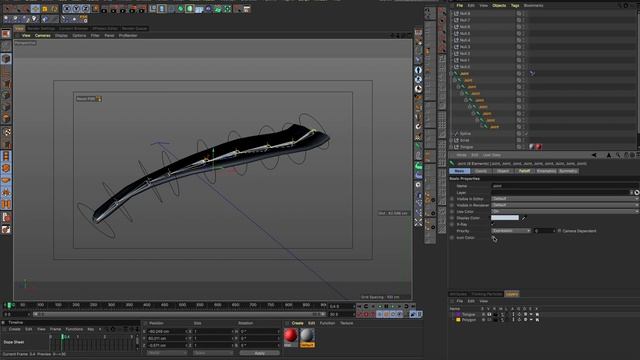This screenshot has width=640, height=360.
Task: Toggle the Icon Color checkbox
Action: (493, 238)
